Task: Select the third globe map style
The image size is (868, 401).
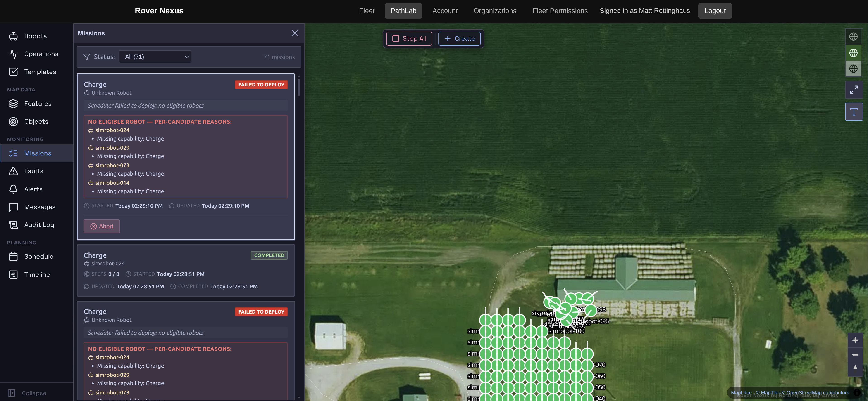Action: pyautogui.click(x=854, y=69)
